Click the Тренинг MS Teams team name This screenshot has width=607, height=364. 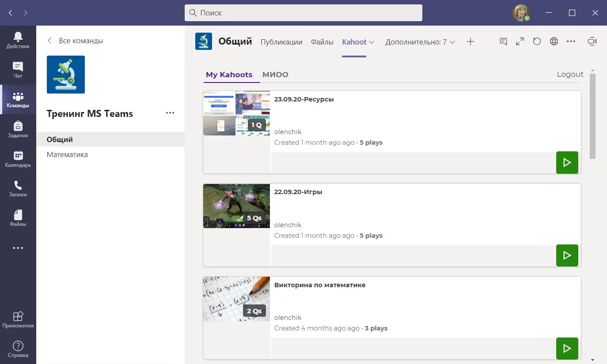(90, 113)
